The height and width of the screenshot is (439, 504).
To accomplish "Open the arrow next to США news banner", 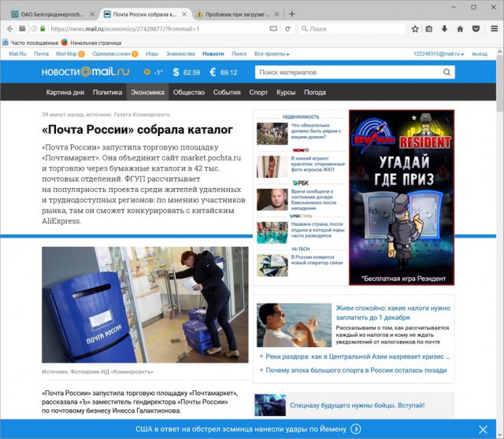I will click(x=355, y=429).
